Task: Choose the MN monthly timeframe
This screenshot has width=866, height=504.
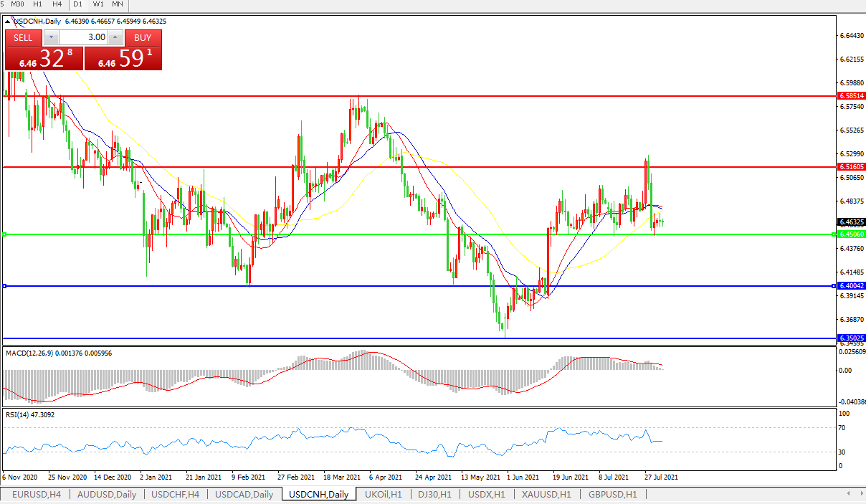Action: [117, 4]
